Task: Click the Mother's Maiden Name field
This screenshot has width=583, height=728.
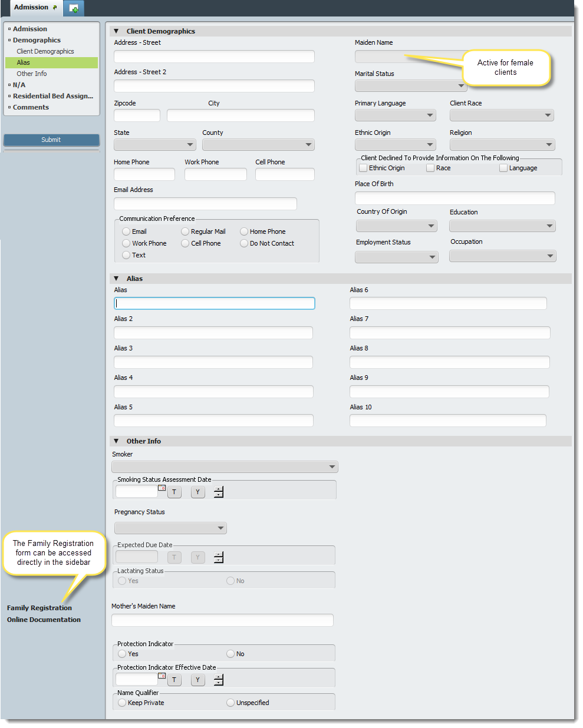Action: [222, 620]
